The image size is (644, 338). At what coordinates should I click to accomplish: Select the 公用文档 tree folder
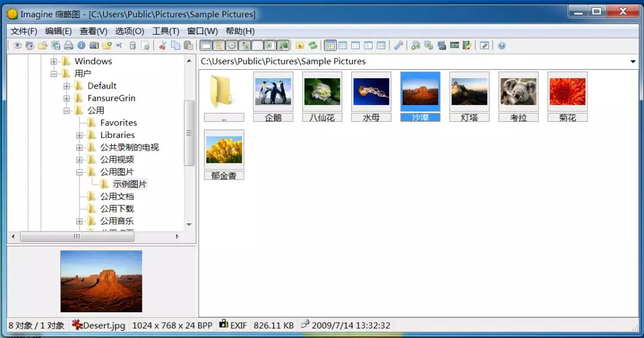click(117, 196)
